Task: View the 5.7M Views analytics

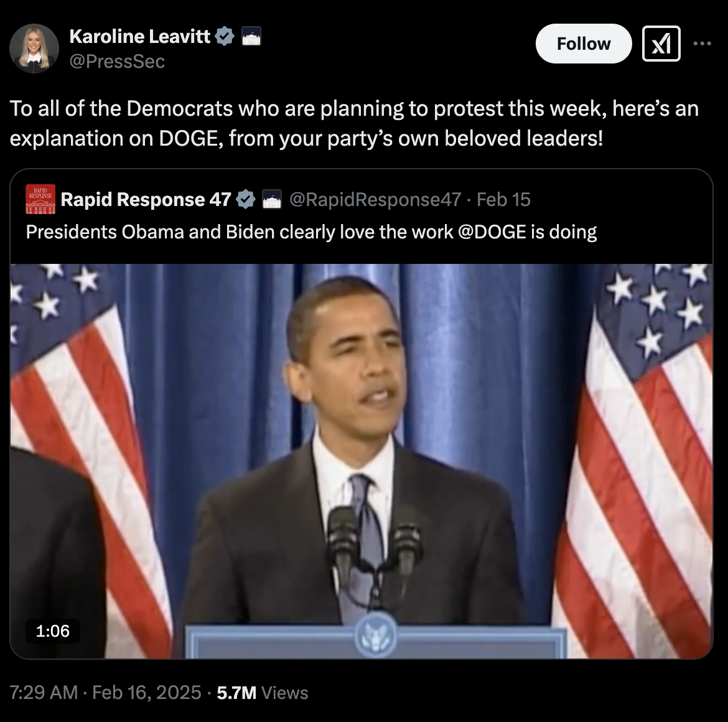Action: [x=263, y=692]
